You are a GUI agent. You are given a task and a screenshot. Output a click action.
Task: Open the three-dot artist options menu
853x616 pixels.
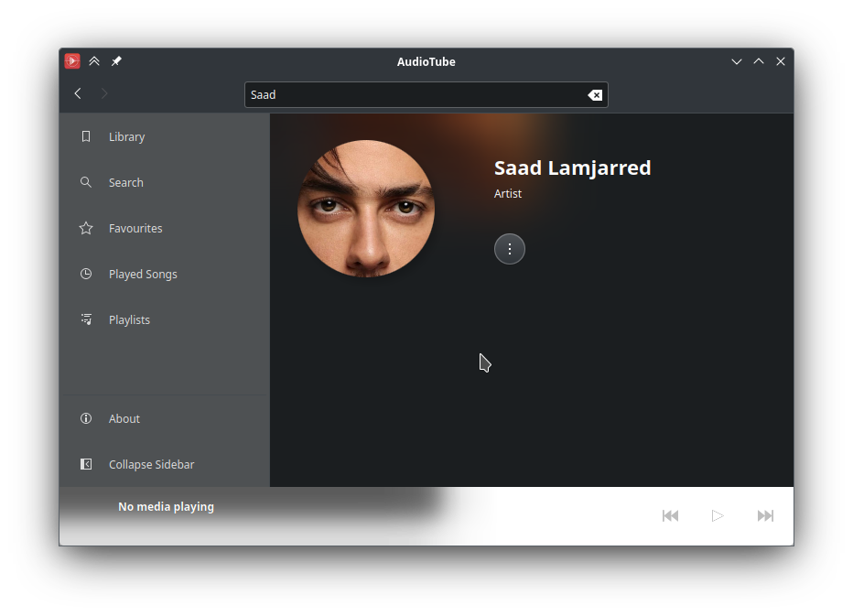tap(510, 249)
